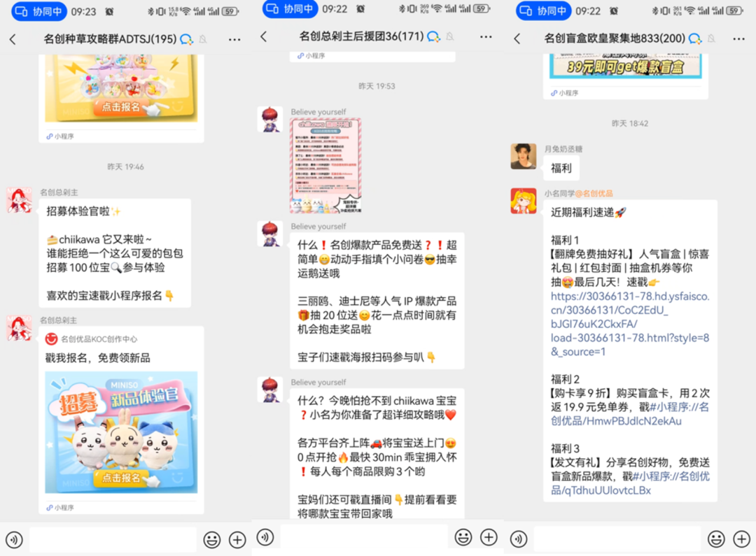Viewport: 756px width, 556px height.
Task: Tap the chat-bubble icon beside 名创总剁主后援团36(171)
Action: click(x=433, y=36)
